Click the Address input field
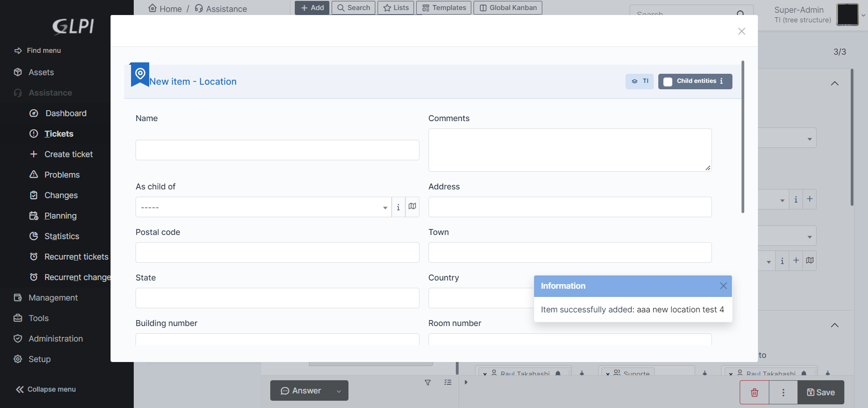This screenshot has height=408, width=868. coord(570,207)
